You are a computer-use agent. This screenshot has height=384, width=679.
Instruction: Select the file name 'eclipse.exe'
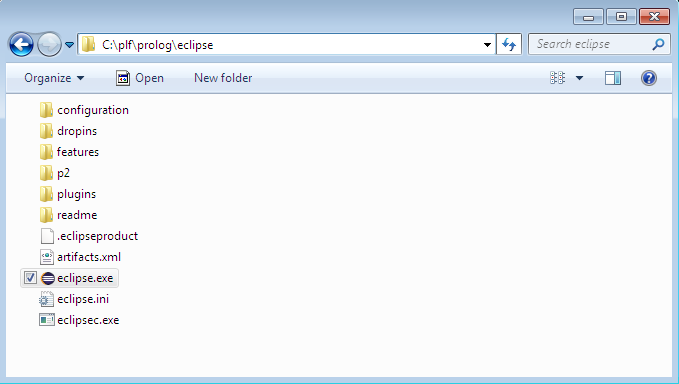(85, 278)
